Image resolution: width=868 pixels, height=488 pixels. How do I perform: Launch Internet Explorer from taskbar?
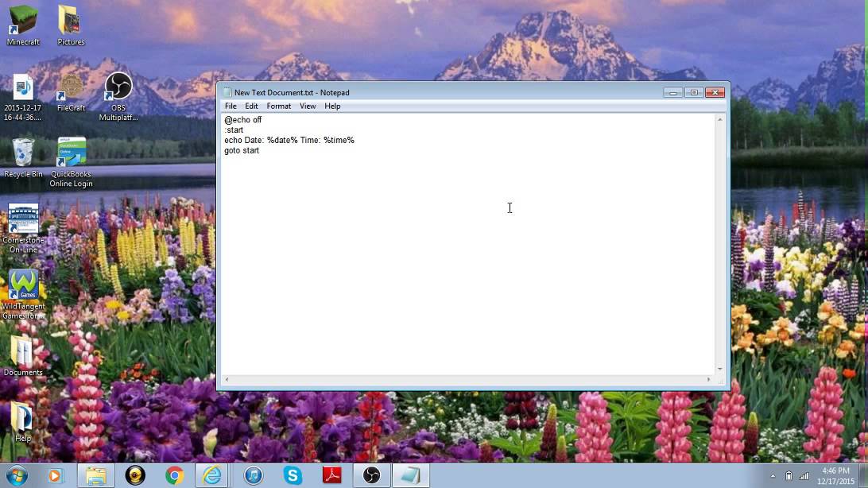[x=212, y=476]
